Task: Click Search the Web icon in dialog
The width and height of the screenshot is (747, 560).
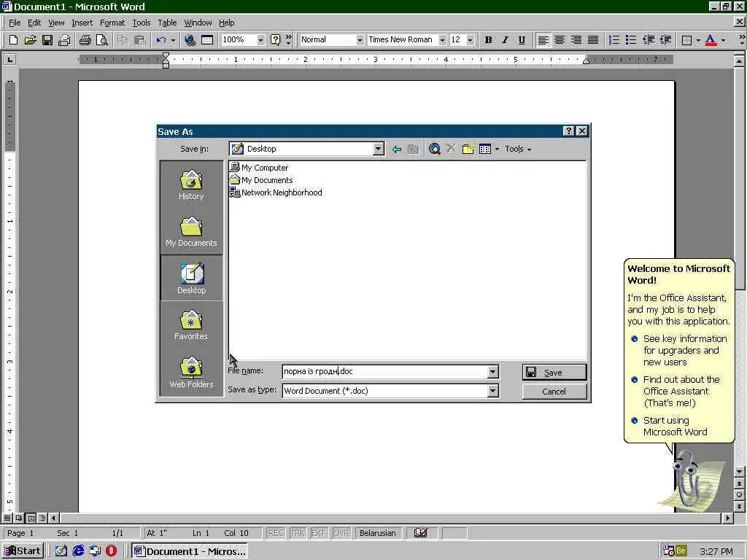Action: tap(435, 149)
